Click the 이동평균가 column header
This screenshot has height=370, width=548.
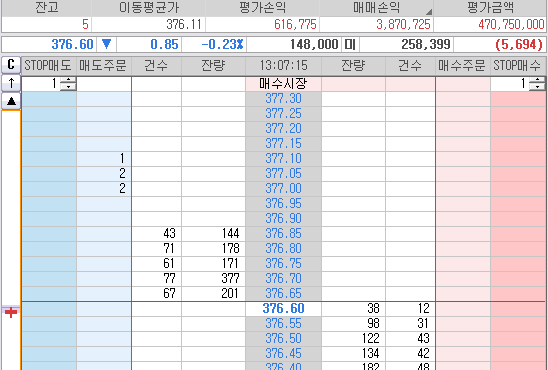149,8
